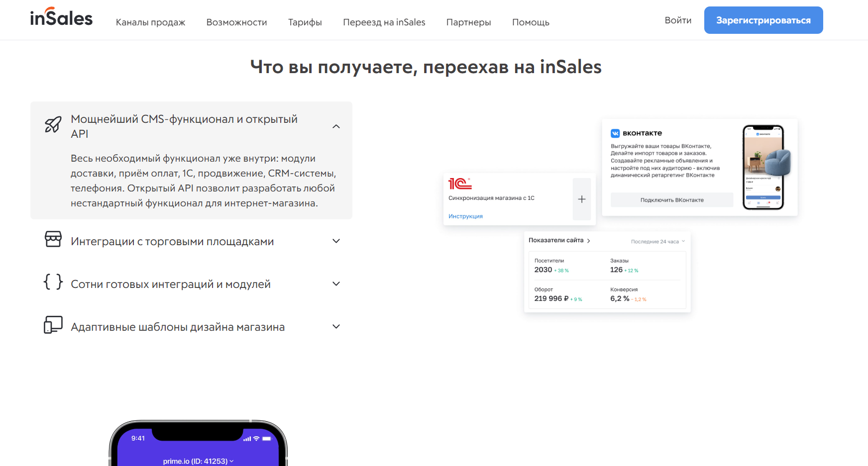This screenshot has width=868, height=466.
Task: Click the arrow next to Показатели сайта
Action: 589,241
